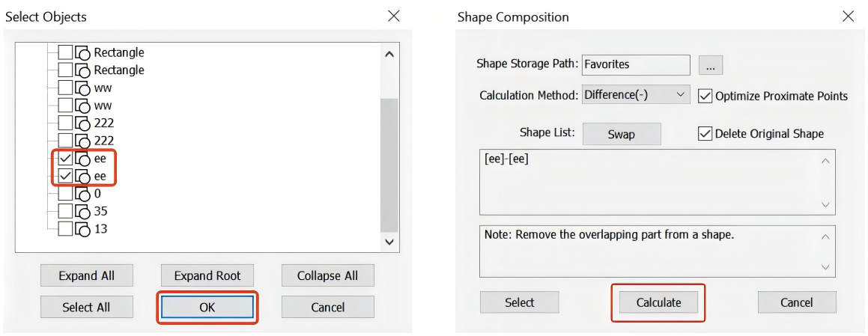
Task: Click into the Shape Storage Path field
Action: point(636,64)
